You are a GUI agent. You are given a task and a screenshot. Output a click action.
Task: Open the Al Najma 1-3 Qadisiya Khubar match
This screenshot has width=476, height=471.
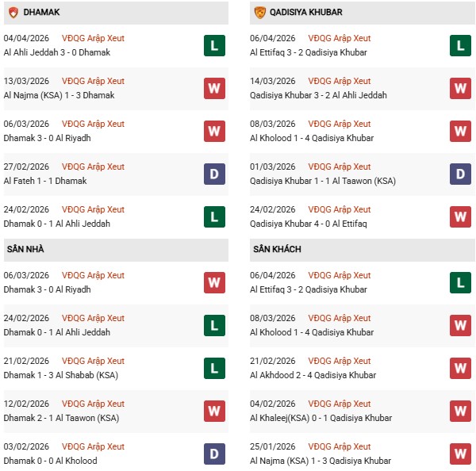click(x=311, y=461)
